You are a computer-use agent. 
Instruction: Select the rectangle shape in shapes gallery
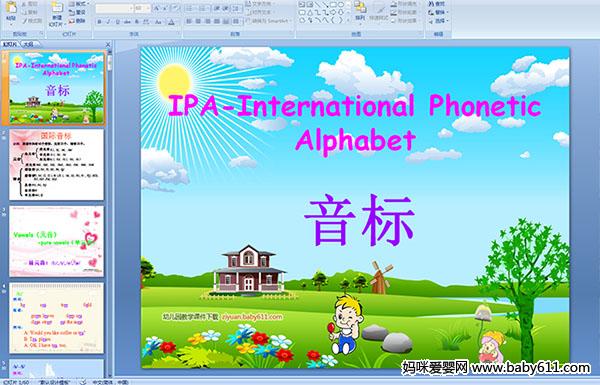(x=333, y=4)
